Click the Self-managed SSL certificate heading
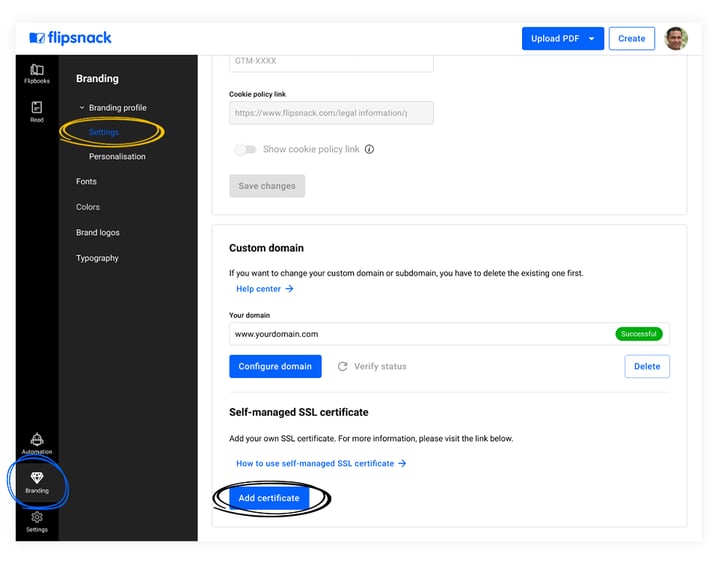The width and height of the screenshot is (718, 563). click(299, 412)
